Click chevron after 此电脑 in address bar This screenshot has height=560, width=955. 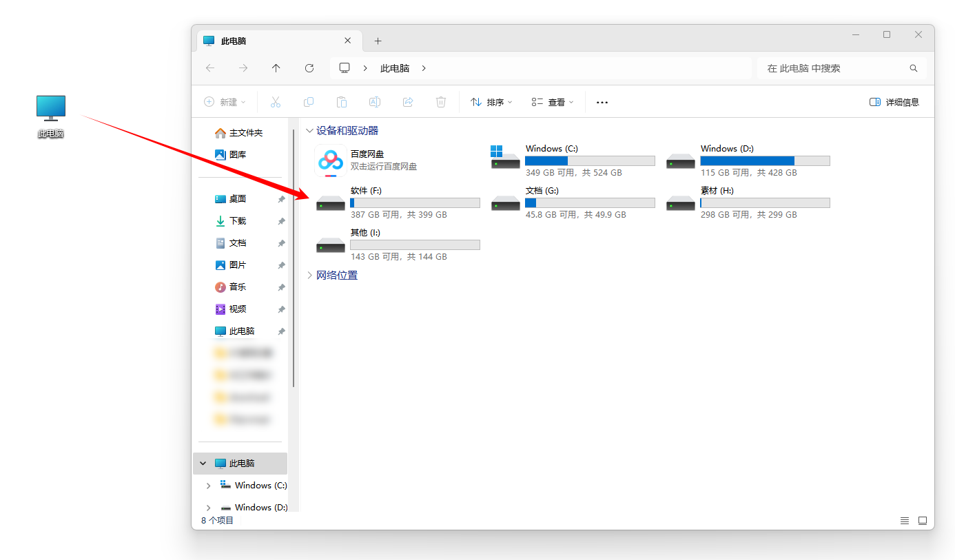(424, 68)
